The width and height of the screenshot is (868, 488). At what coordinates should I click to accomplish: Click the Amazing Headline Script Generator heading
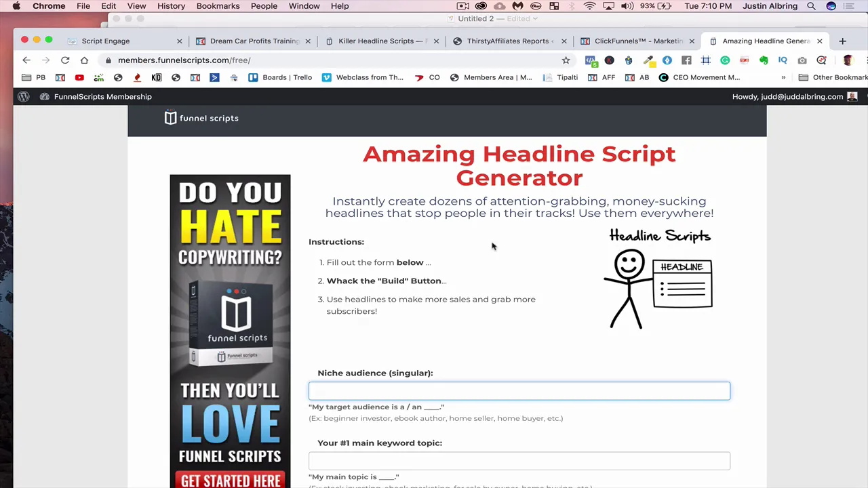pyautogui.click(x=519, y=165)
